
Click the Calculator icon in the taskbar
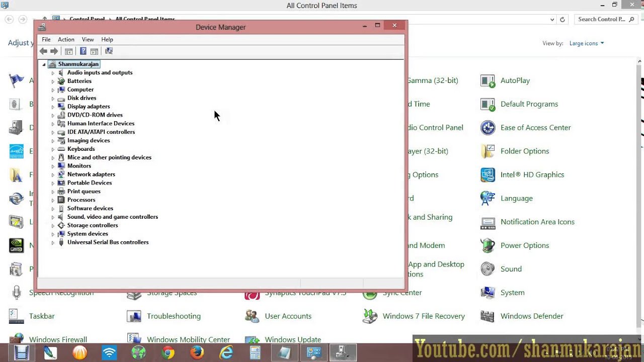255,353
